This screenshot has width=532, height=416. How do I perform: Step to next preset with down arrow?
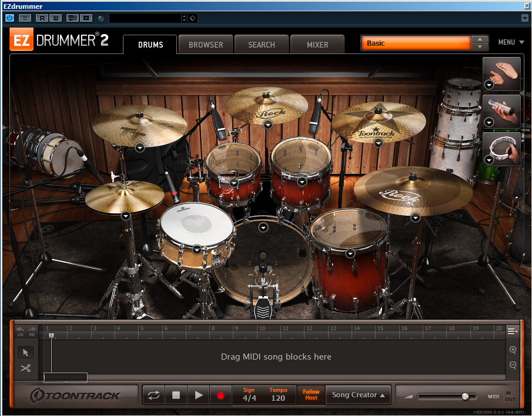click(x=480, y=47)
